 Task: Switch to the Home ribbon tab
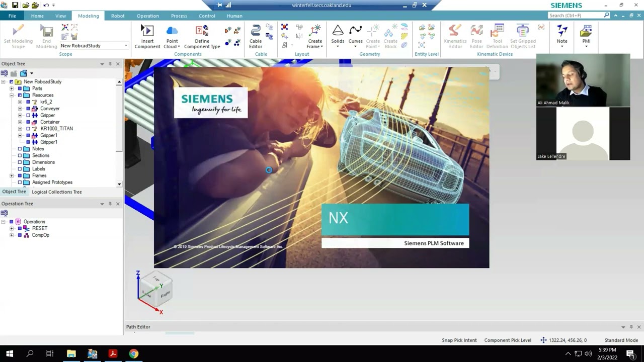pyautogui.click(x=37, y=16)
